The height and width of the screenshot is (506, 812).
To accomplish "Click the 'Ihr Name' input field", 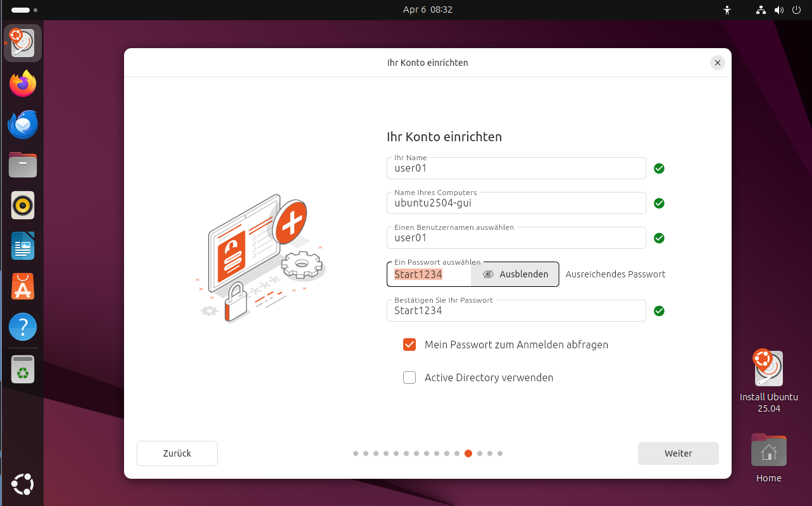I will click(516, 169).
